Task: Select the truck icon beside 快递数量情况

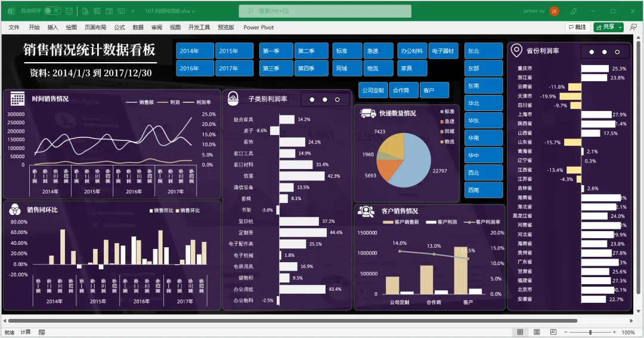Action: coord(367,113)
